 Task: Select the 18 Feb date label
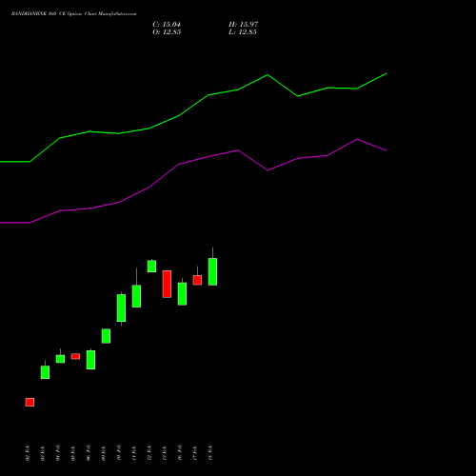(210, 453)
